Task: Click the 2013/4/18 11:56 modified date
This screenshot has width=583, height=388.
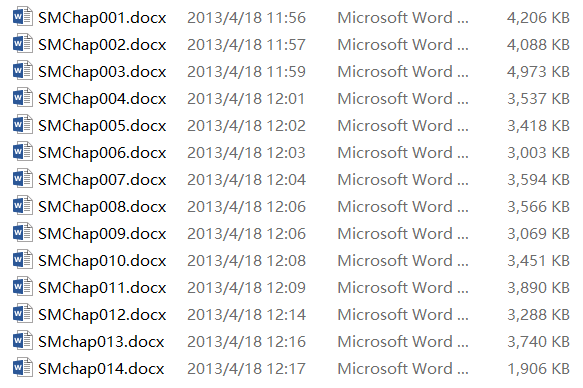Action: click(246, 18)
